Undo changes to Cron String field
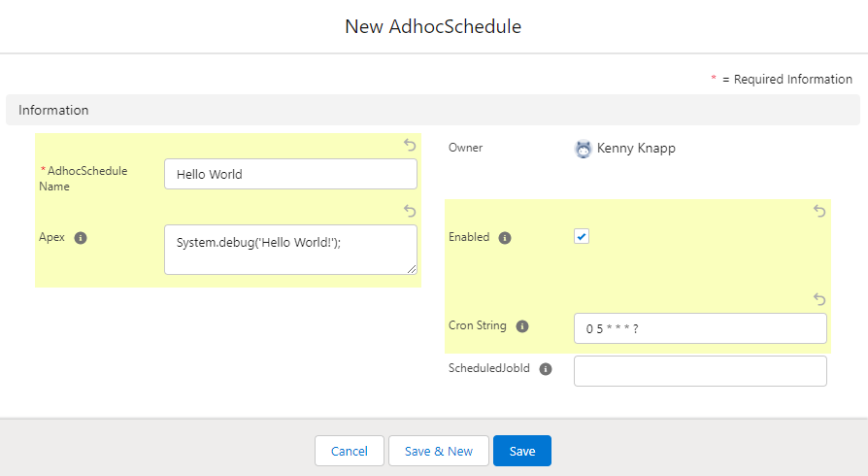This screenshot has width=868, height=476. (x=819, y=300)
